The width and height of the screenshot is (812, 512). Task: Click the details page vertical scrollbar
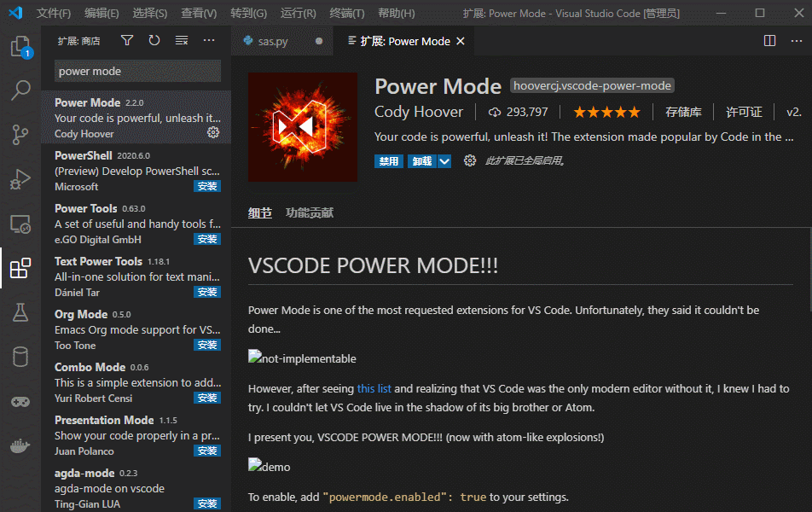coord(809,270)
